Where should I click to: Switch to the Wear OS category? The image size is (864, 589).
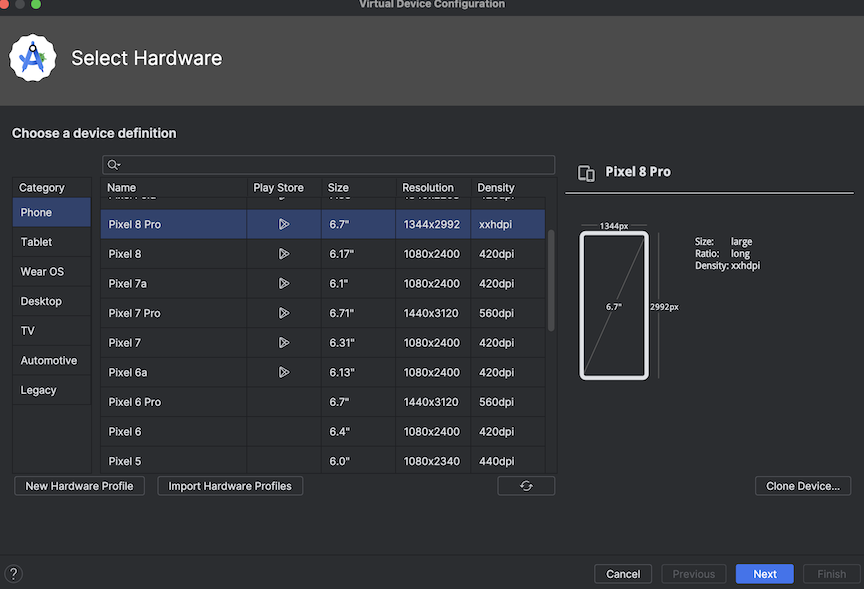[x=42, y=272]
